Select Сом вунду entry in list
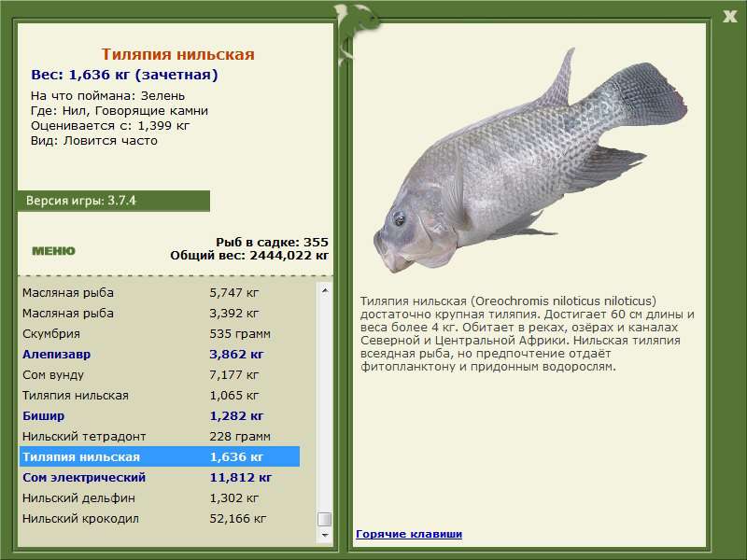The width and height of the screenshot is (747, 560). click(x=159, y=375)
